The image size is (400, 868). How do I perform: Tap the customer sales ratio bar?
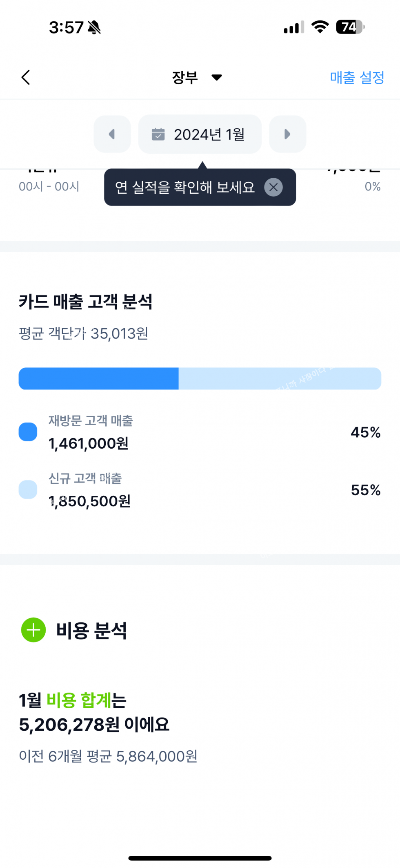point(200,378)
